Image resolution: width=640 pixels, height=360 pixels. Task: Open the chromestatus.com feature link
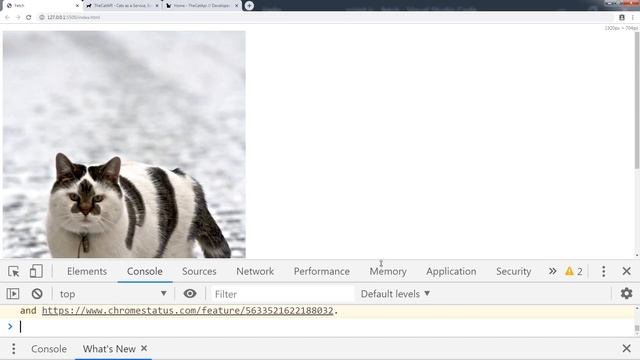(187, 311)
